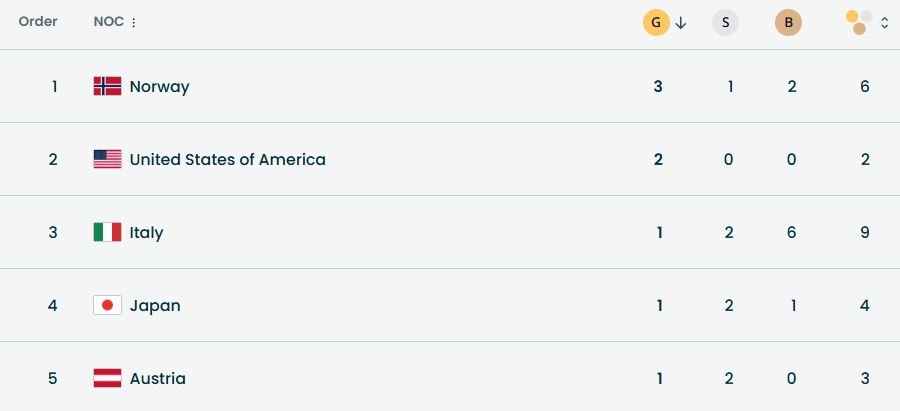
Task: Toggle gold sort descending arrow
Action: tap(681, 22)
